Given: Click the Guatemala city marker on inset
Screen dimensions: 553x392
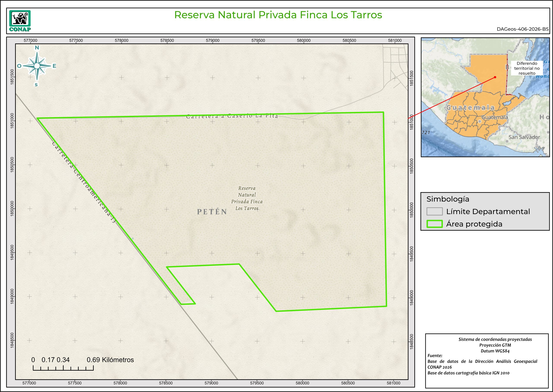Looking at the screenshot, I should 480,121.
